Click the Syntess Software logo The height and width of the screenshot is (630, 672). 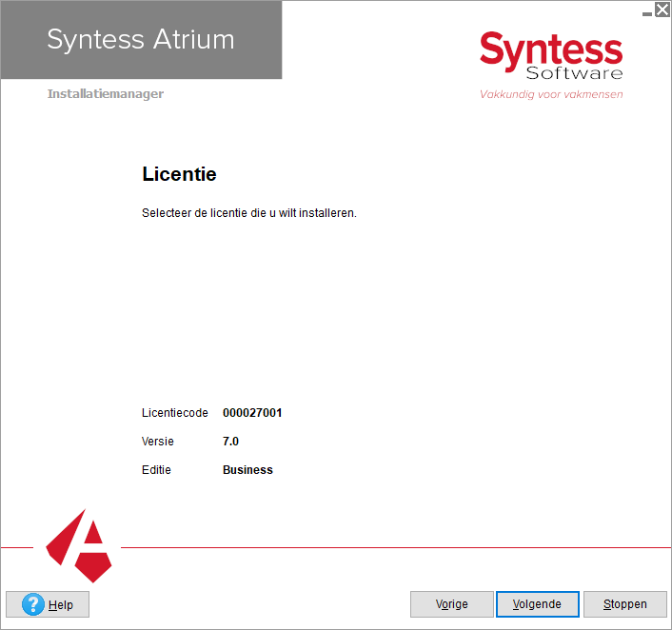coord(551,56)
